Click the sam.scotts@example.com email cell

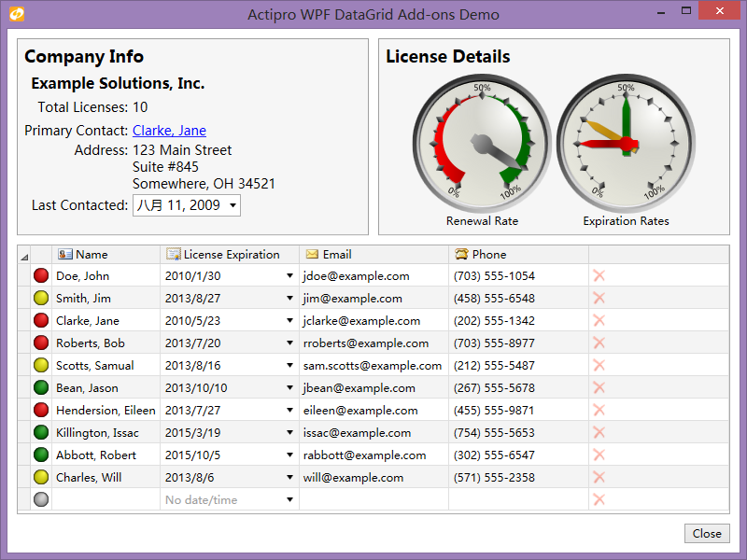coord(374,365)
